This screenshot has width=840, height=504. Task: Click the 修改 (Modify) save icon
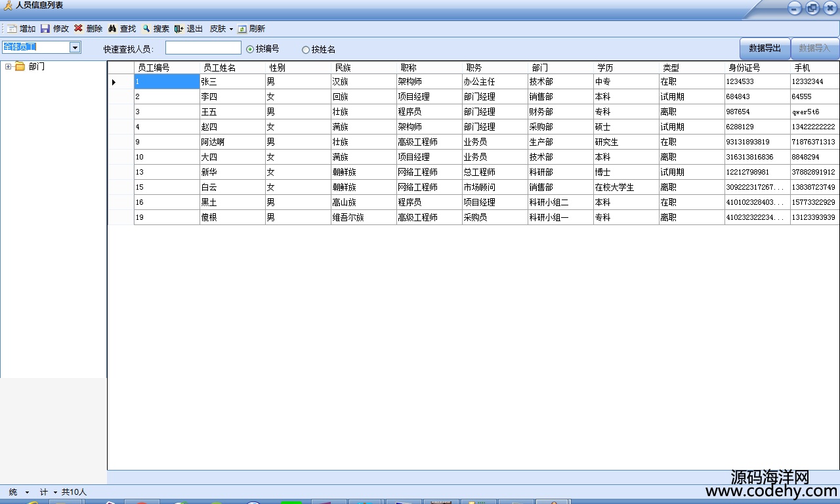[x=45, y=29]
